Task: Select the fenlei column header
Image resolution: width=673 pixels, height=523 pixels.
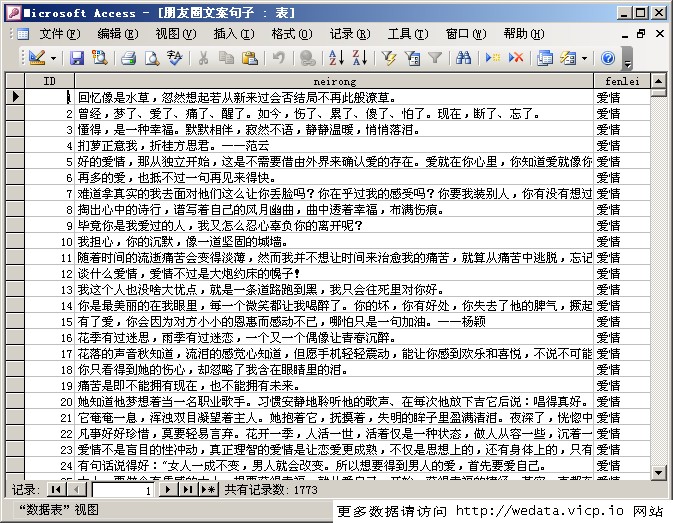Action: pyautogui.click(x=622, y=81)
